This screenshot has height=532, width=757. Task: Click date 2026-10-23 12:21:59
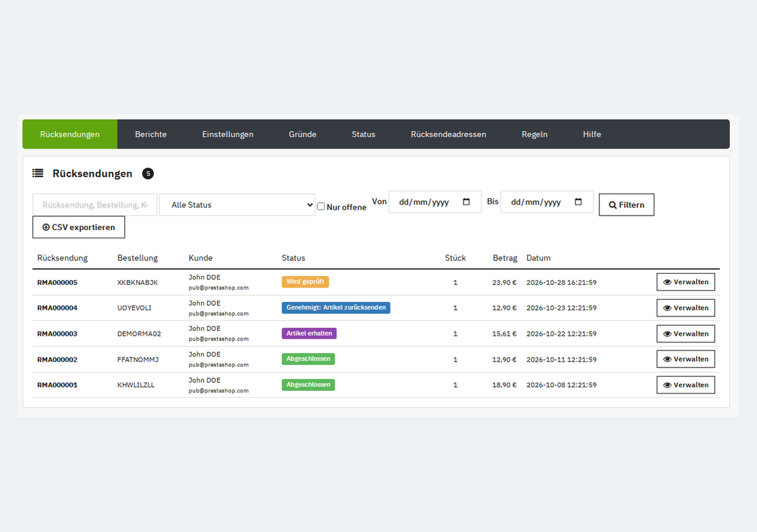(x=561, y=308)
